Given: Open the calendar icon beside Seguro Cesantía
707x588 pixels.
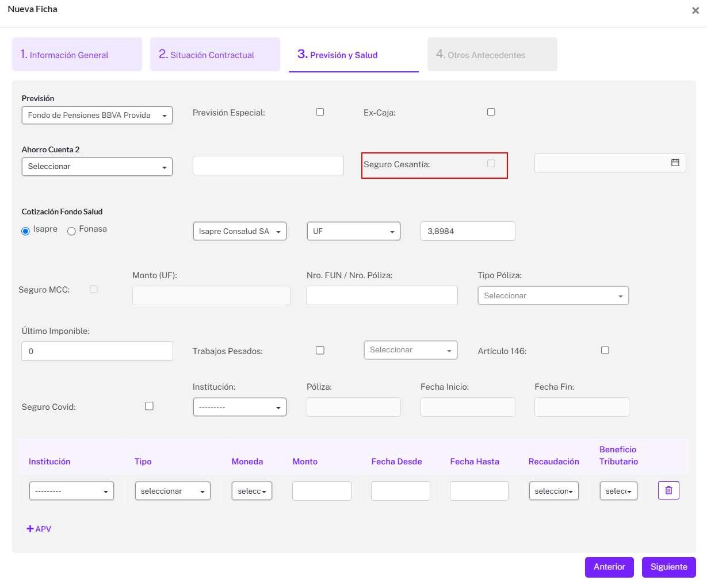Looking at the screenshot, I should [675, 163].
